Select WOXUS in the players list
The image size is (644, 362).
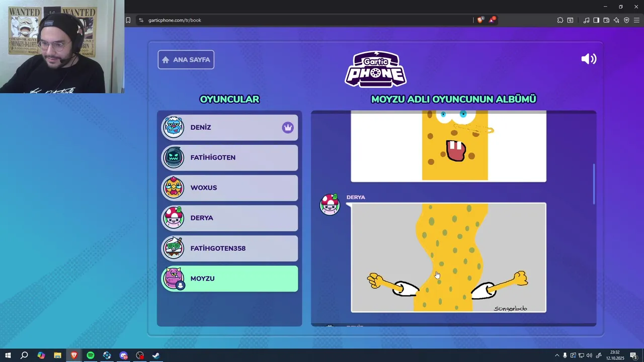pyautogui.click(x=229, y=188)
